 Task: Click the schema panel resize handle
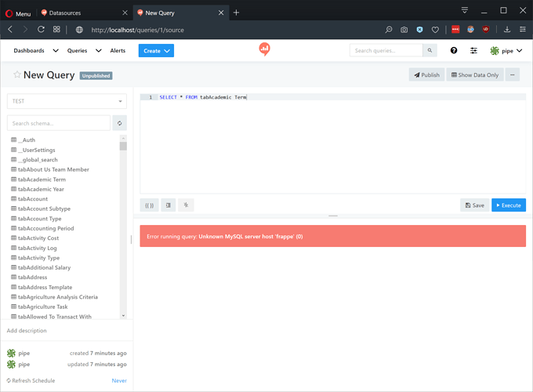pyautogui.click(x=131, y=240)
